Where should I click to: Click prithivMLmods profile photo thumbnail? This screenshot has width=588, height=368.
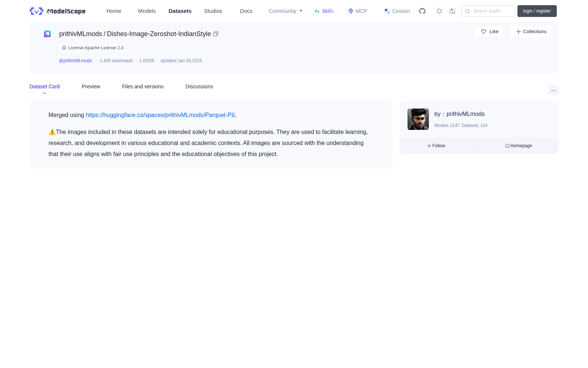point(418,119)
